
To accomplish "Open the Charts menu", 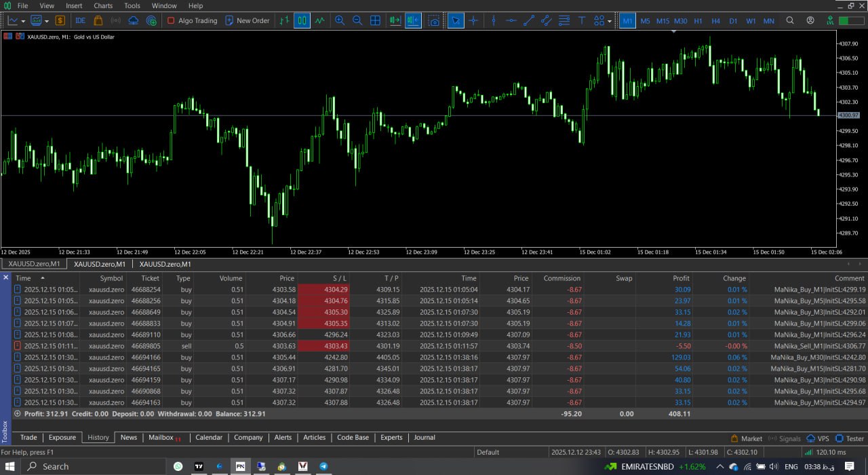I will [103, 5].
